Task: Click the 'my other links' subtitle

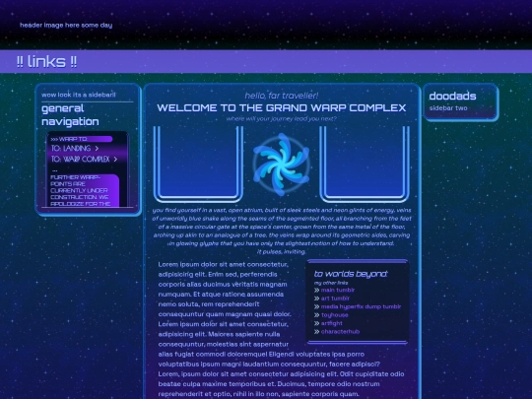Action: (x=331, y=283)
